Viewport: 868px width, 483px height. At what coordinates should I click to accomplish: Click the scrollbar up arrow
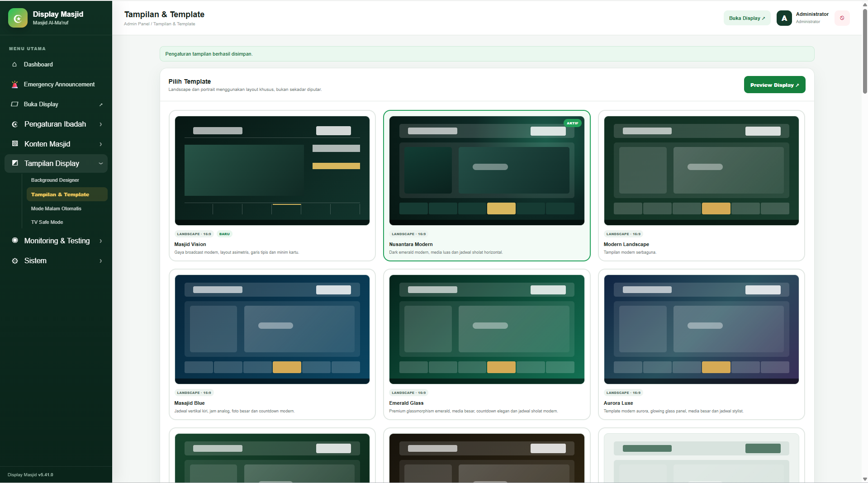[864, 4]
